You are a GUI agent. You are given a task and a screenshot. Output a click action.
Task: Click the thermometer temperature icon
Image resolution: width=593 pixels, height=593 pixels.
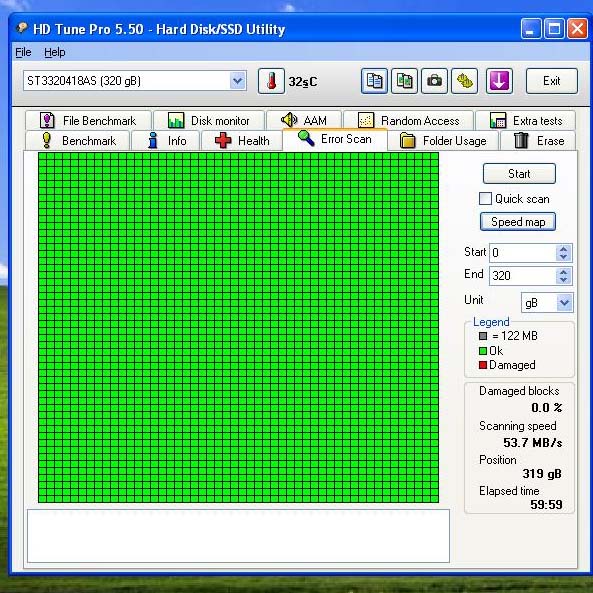pyautogui.click(x=271, y=81)
